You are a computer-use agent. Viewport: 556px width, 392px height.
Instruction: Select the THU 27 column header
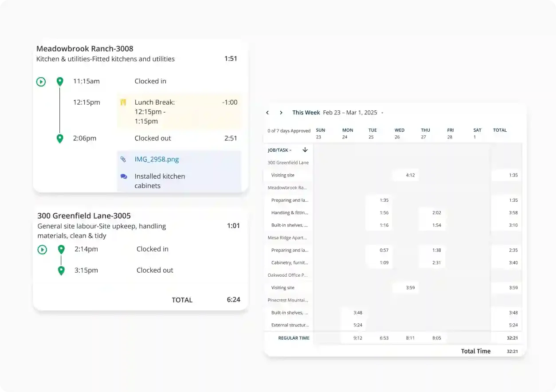point(425,133)
